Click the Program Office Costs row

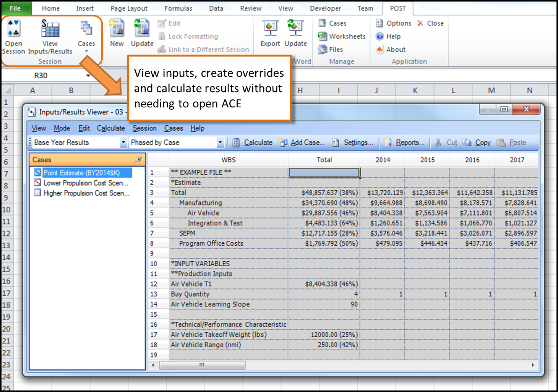[x=343, y=243]
